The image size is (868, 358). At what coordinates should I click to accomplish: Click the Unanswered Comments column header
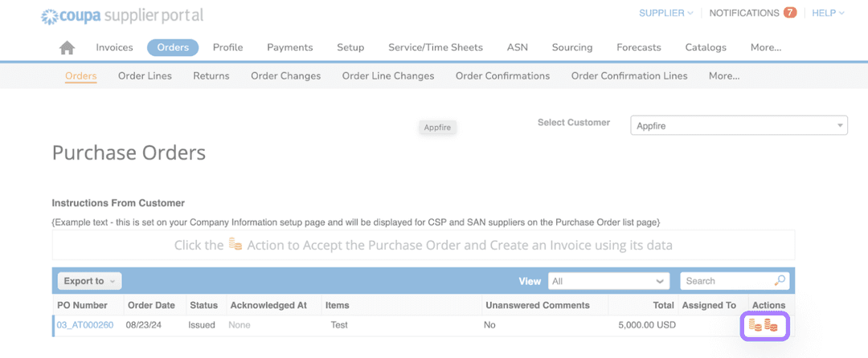[x=538, y=305]
